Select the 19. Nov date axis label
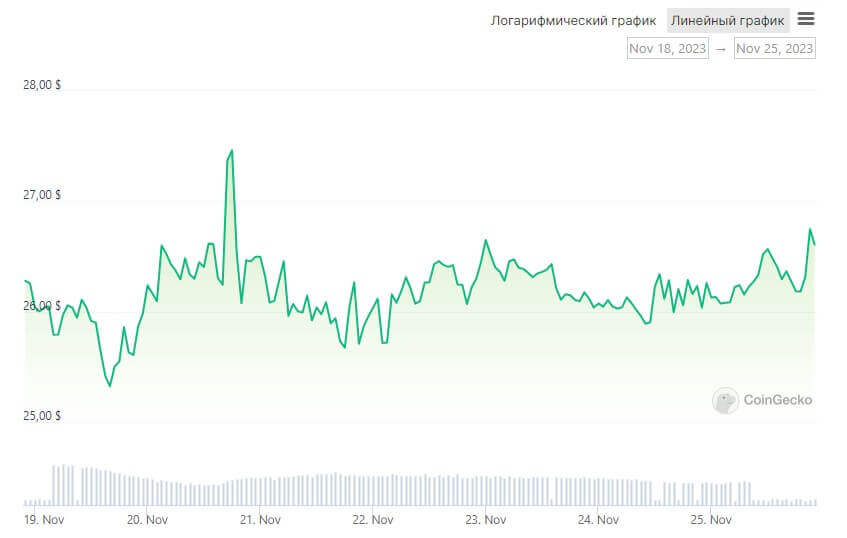 click(x=45, y=520)
